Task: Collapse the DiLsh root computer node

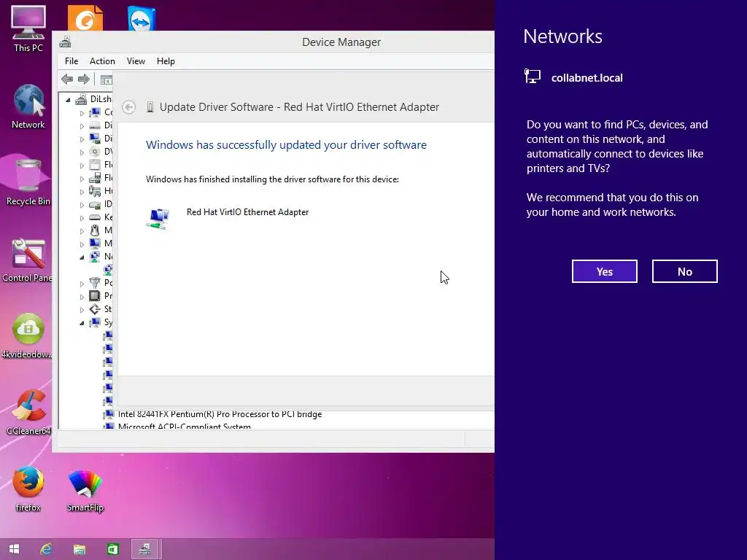Action: pyautogui.click(x=68, y=99)
